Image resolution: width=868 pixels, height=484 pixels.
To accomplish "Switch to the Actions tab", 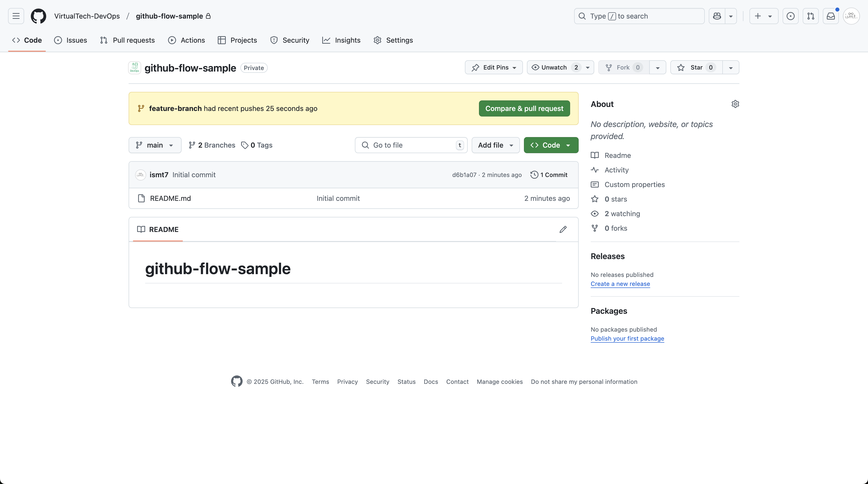I will click(x=186, y=40).
